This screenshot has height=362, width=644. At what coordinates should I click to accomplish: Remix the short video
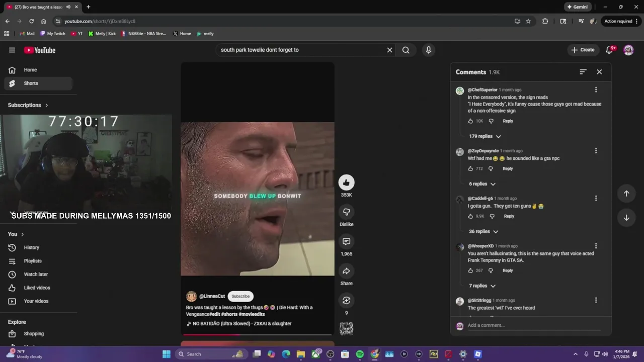click(346, 300)
